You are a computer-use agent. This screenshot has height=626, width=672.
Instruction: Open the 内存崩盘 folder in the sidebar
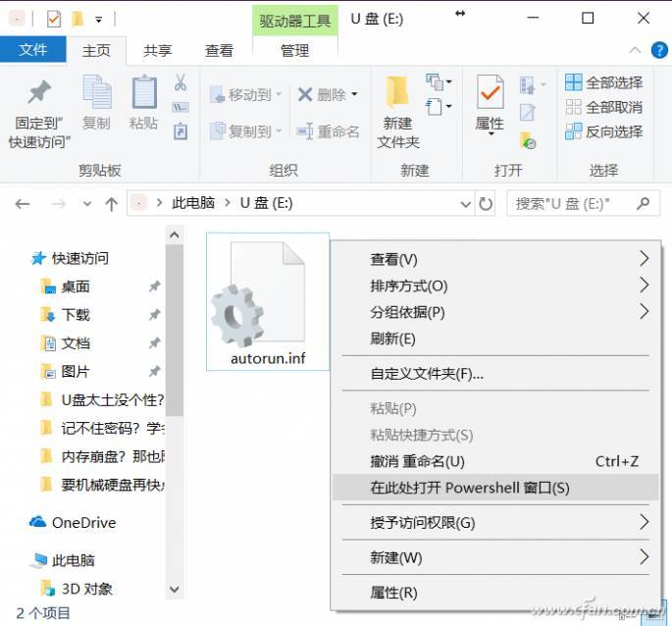point(102,456)
